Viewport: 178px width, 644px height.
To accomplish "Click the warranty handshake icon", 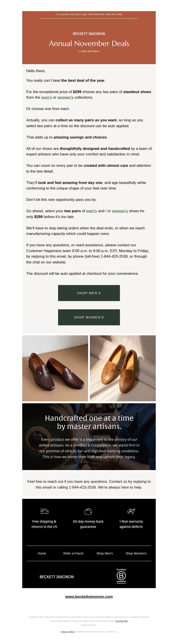I will [131, 511].
